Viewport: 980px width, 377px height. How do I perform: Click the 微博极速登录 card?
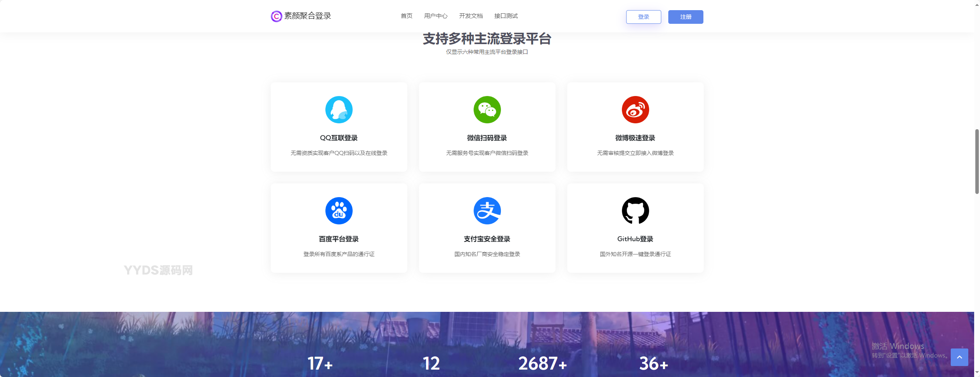point(635,127)
